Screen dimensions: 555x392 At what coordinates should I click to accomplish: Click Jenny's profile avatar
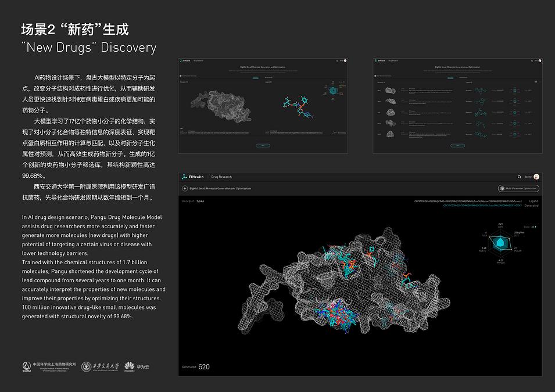(536, 177)
